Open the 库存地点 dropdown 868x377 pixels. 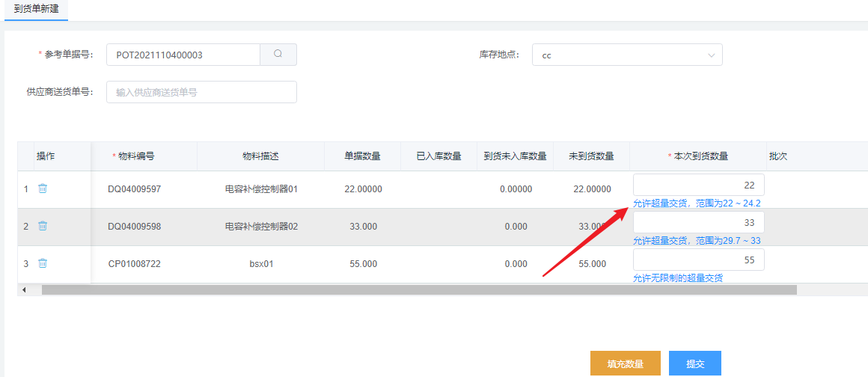click(627, 55)
